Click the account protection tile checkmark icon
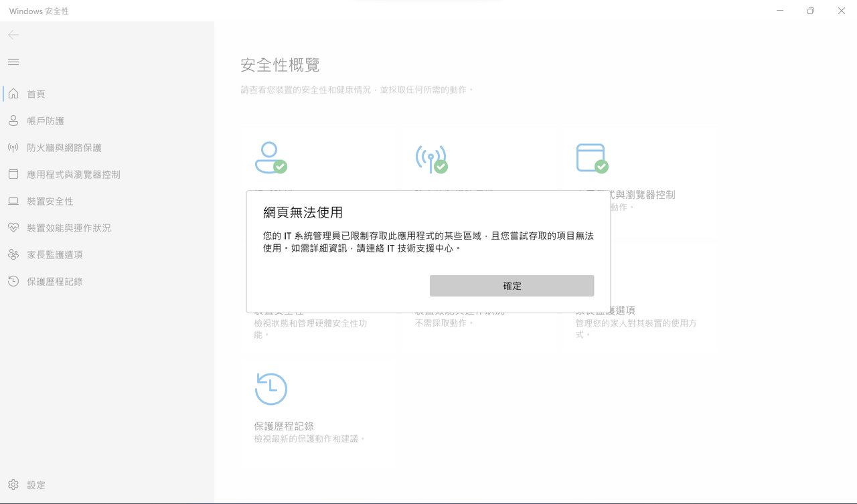 pyautogui.click(x=270, y=159)
